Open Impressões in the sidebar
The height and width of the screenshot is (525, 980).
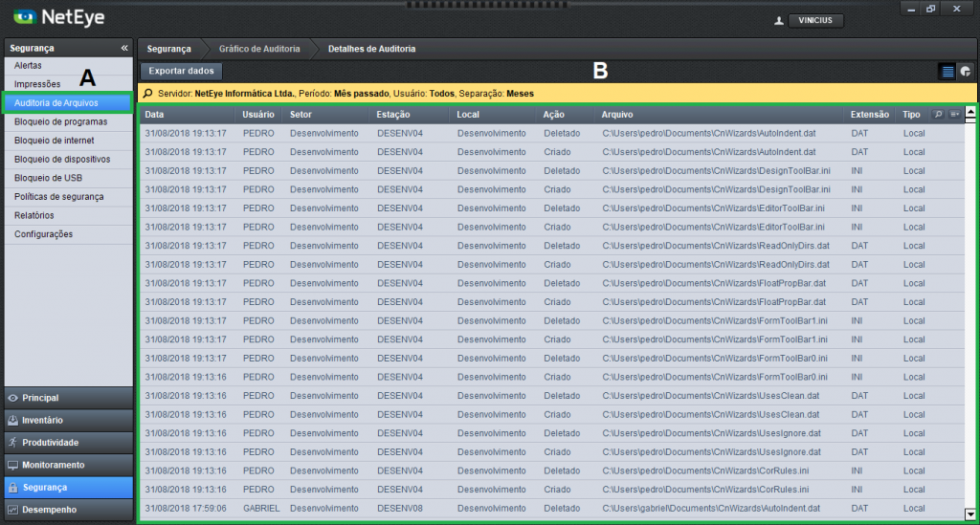pos(68,84)
